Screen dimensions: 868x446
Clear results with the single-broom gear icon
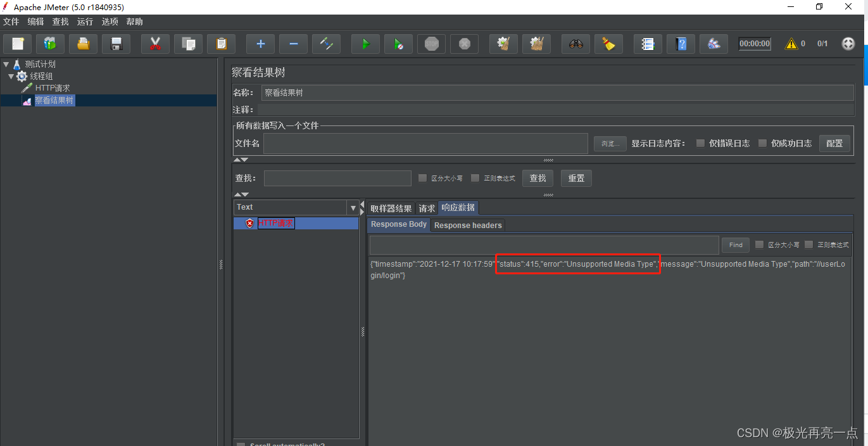(503, 44)
